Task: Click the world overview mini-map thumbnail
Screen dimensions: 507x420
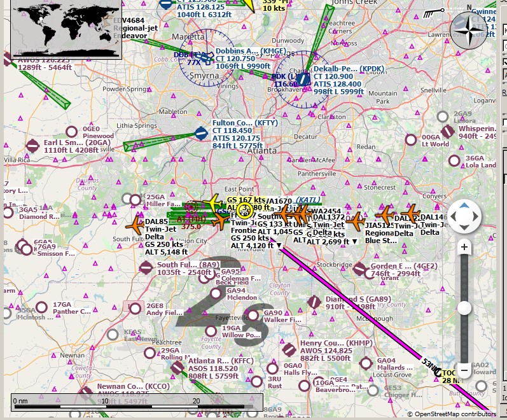Action: 66,29
